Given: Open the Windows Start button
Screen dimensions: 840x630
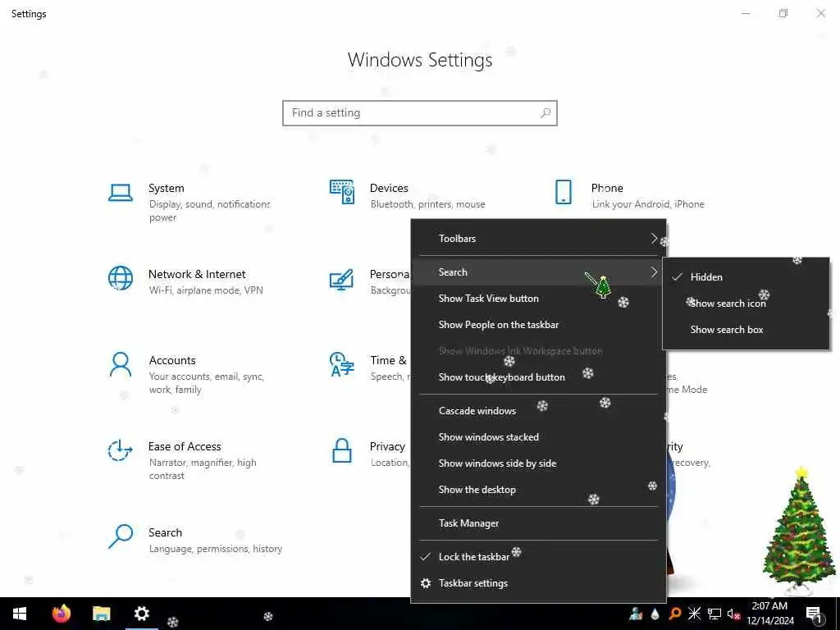Looking at the screenshot, I should (20, 614).
